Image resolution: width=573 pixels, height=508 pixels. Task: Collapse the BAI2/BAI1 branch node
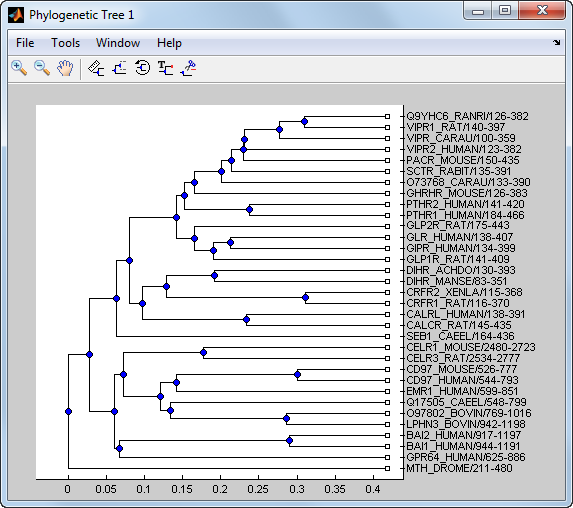tap(289, 441)
